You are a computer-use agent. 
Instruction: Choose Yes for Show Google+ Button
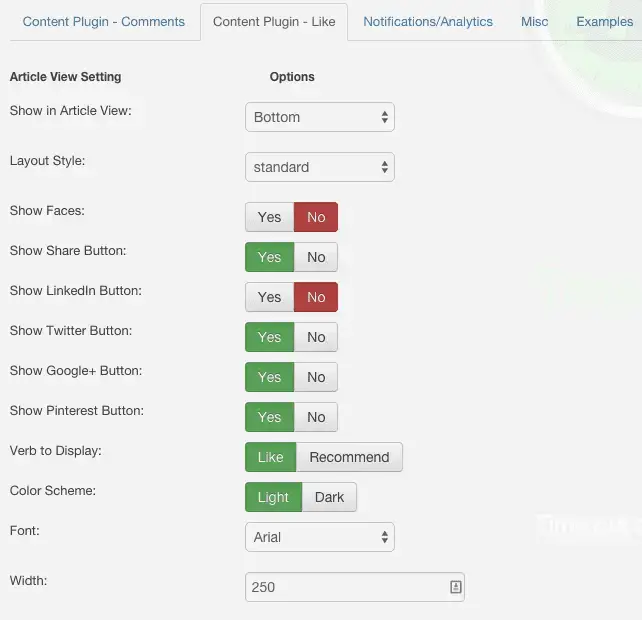[x=269, y=377]
